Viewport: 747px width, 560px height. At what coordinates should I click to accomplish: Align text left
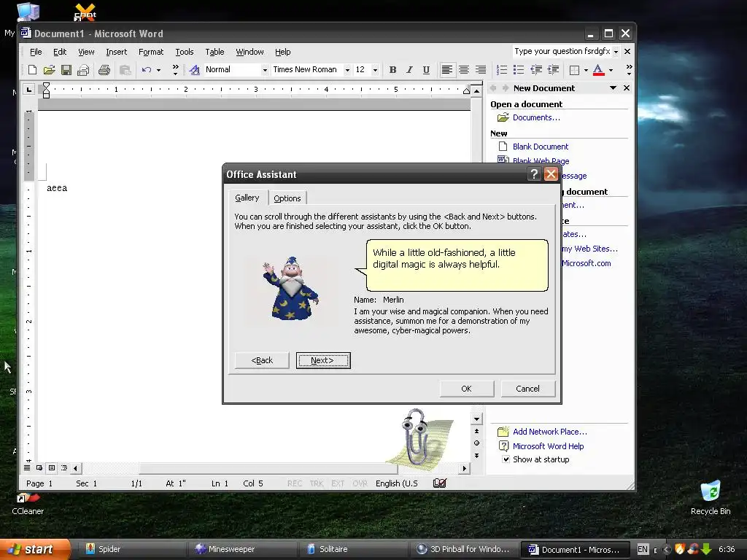(447, 70)
